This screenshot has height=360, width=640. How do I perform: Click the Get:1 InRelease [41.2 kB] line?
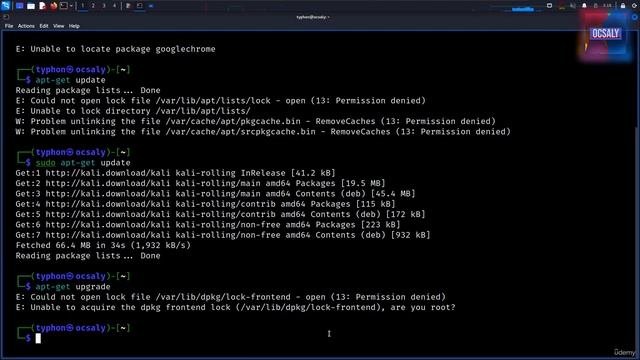(176, 173)
